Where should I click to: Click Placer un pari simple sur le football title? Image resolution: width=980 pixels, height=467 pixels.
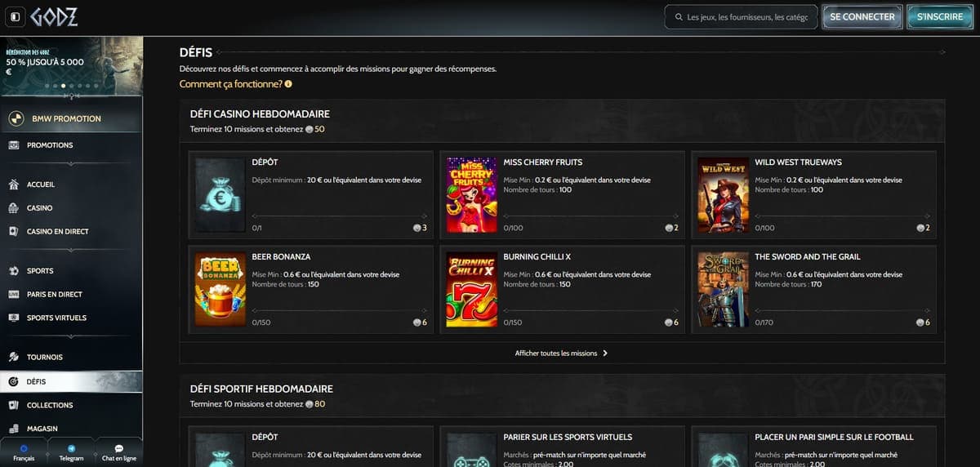[x=834, y=437]
